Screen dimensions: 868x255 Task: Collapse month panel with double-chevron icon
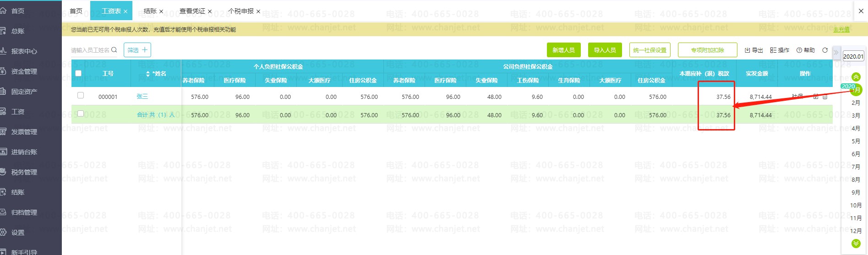(x=836, y=52)
